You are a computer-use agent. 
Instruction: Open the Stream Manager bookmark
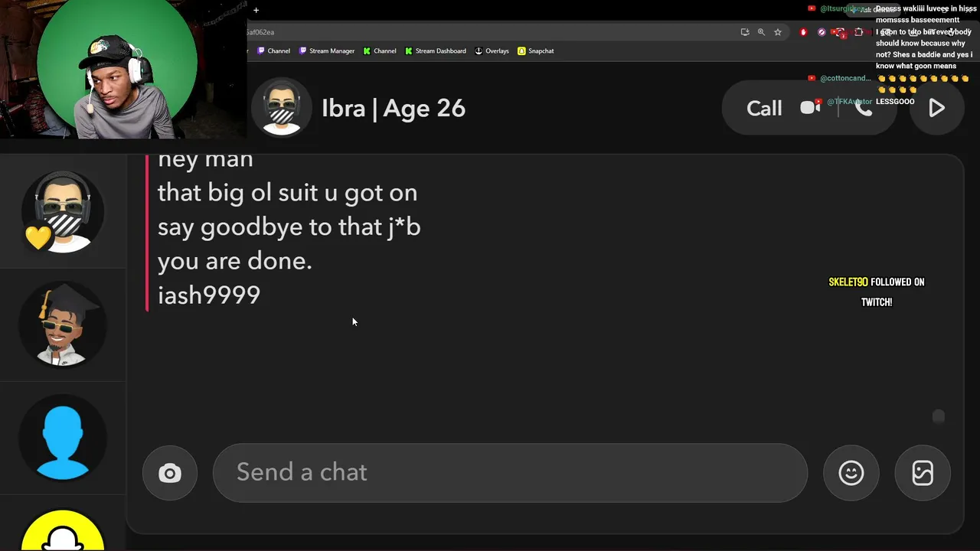[x=327, y=51]
